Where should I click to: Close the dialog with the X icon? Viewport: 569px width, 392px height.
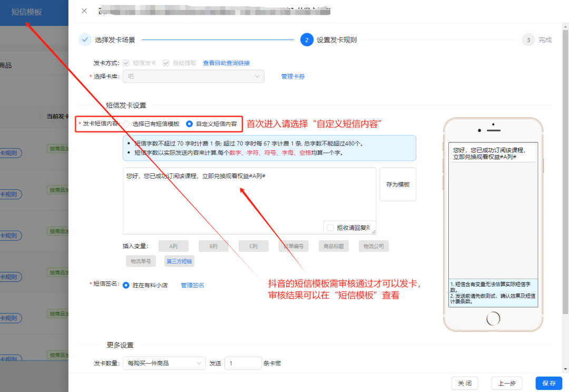coord(84,11)
